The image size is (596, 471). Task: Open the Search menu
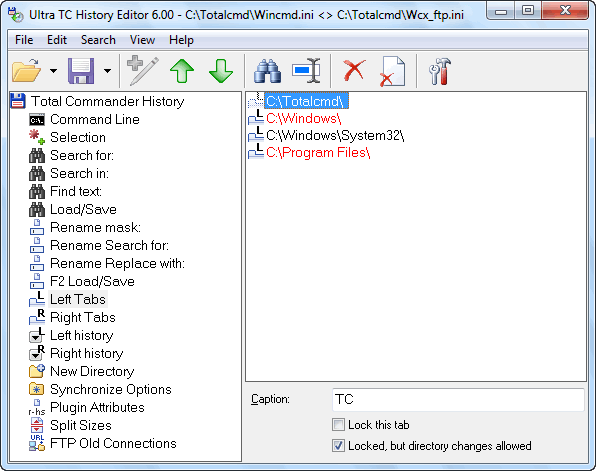pyautogui.click(x=98, y=40)
